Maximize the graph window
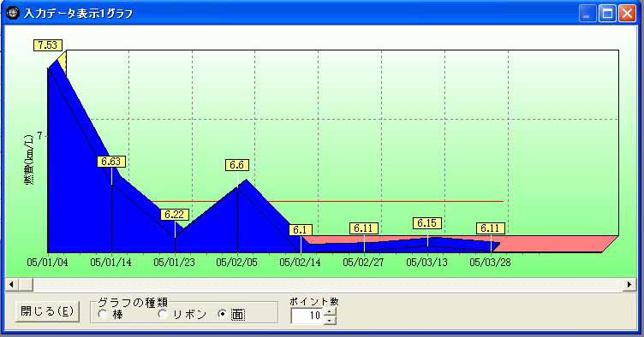 [x=607, y=14]
